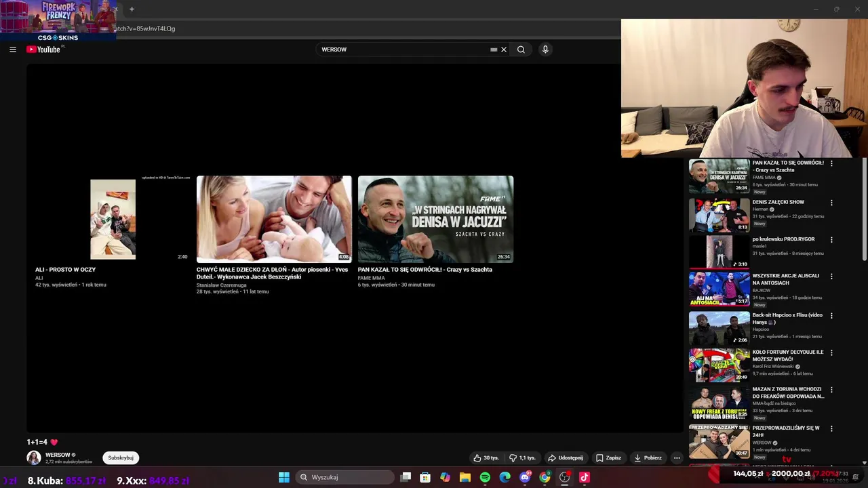Image resolution: width=868 pixels, height=488 pixels.
Task: Open a new browser tab with plus
Action: click(x=132, y=9)
